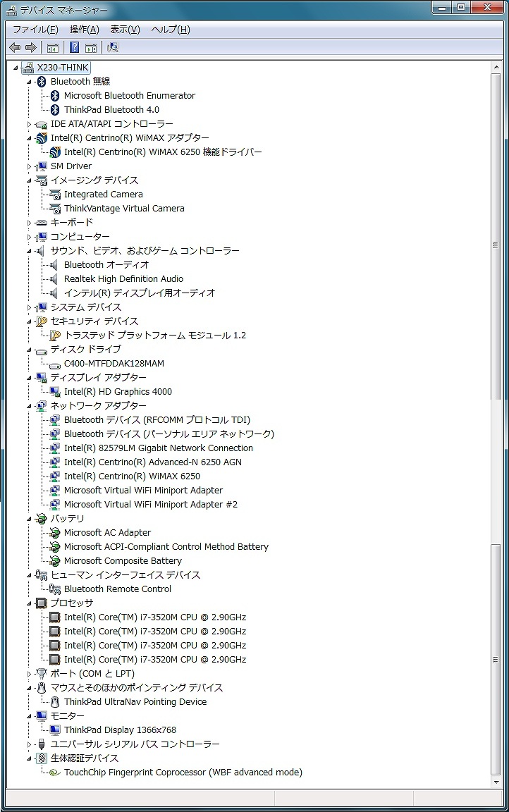Click the vertical scrollbar down arrow
Image resolution: width=509 pixels, height=812 pixels.
point(496,782)
